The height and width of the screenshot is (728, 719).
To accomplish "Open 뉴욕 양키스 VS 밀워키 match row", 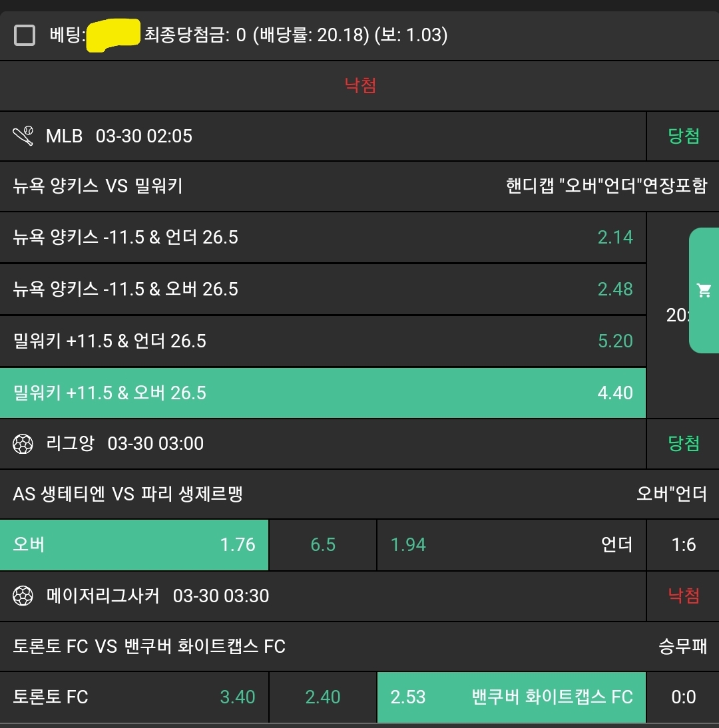I will [x=98, y=186].
